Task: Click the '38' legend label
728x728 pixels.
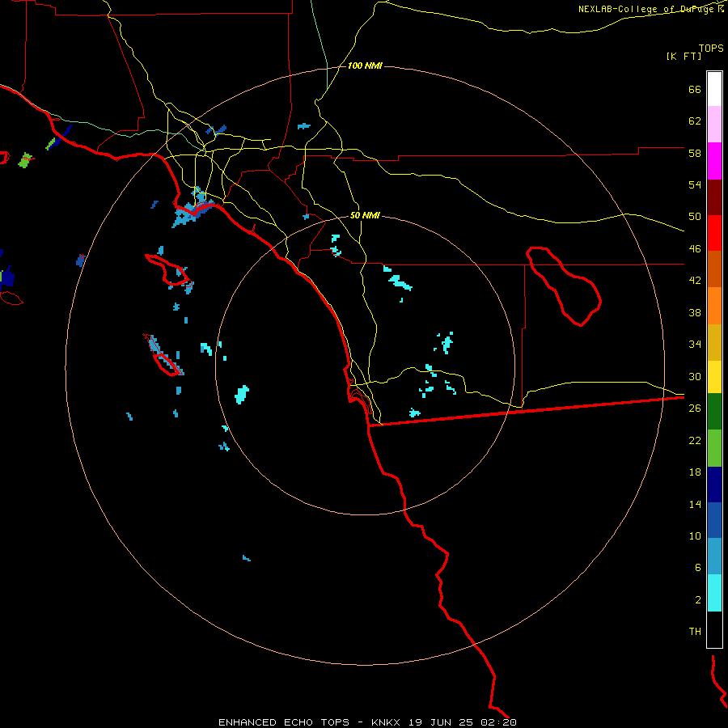Action: [695, 312]
